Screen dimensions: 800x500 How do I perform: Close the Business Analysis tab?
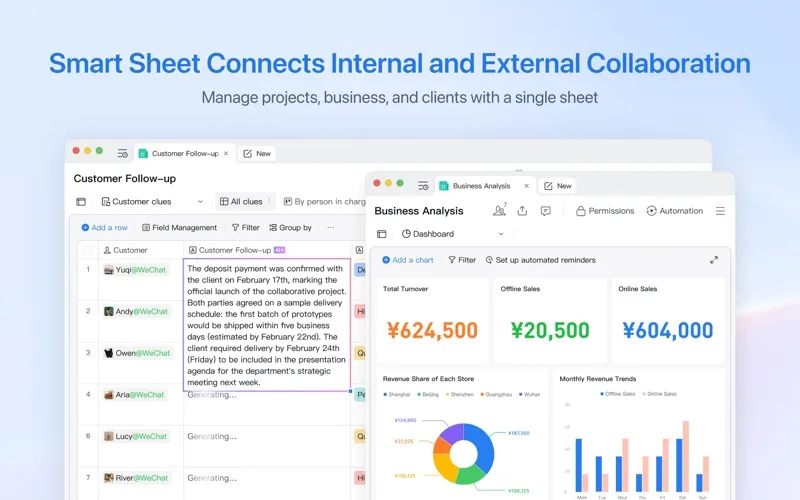[x=527, y=186]
